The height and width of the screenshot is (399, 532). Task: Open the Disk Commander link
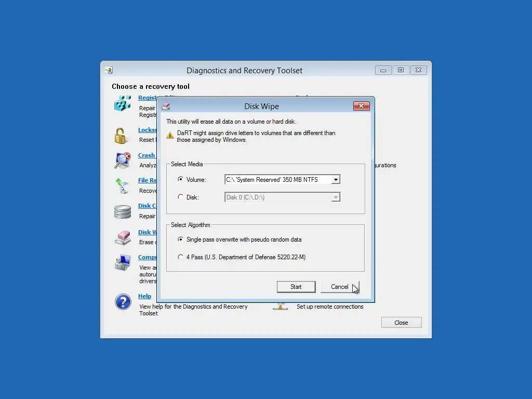click(147, 206)
